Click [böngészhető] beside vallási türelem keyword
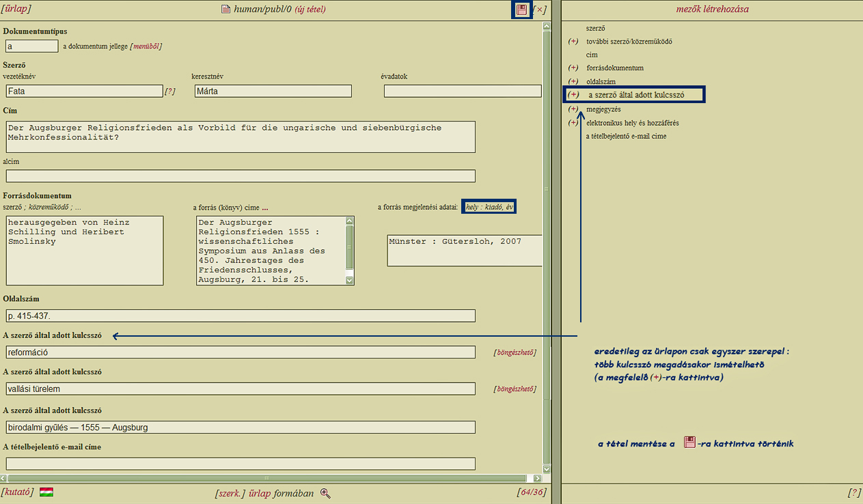 coord(515,389)
